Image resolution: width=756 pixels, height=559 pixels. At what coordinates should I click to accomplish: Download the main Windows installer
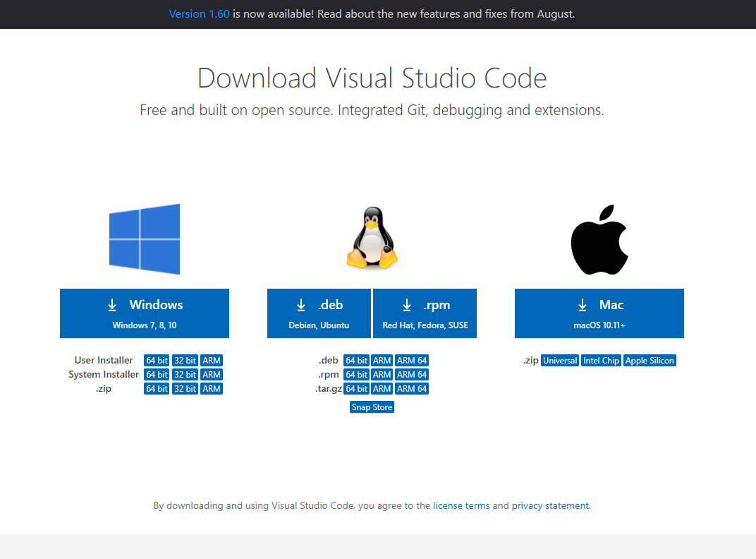pyautogui.click(x=145, y=313)
